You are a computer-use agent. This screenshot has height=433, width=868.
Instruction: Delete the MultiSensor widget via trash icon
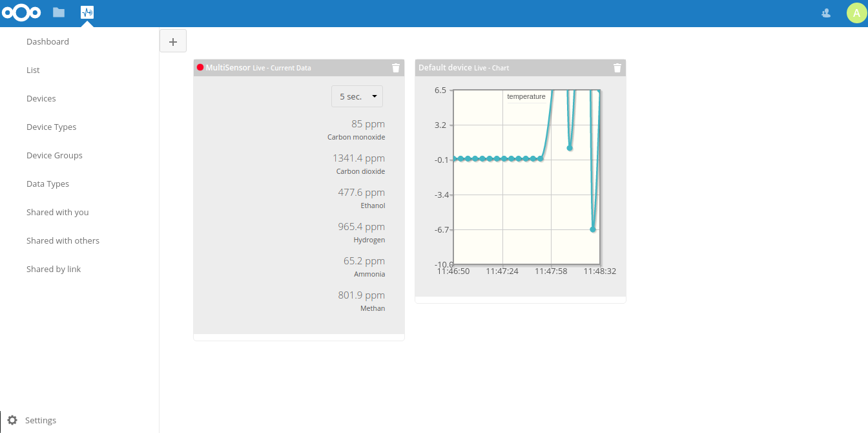coord(396,68)
